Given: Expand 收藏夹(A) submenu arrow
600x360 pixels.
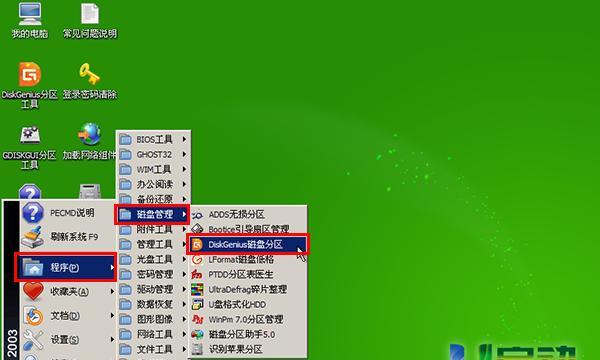Looking at the screenshot, I should click(112, 292).
